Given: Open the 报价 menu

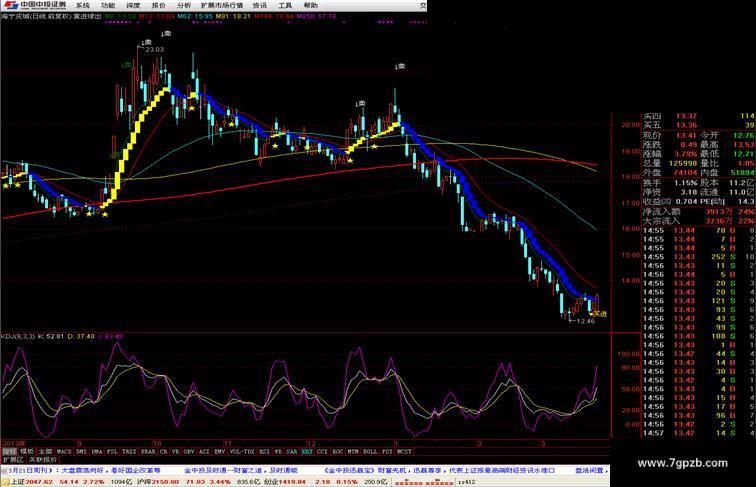Looking at the screenshot, I should click(159, 5).
